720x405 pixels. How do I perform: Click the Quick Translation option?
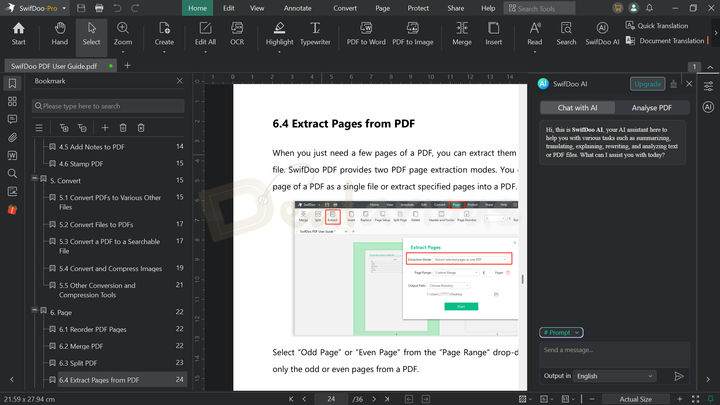657,26
